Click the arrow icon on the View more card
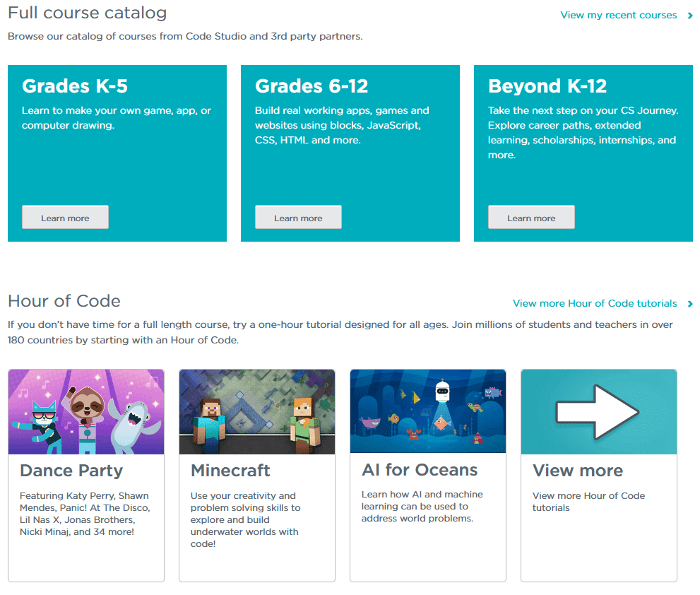Screen dimensions: 700x595 [x=598, y=408]
